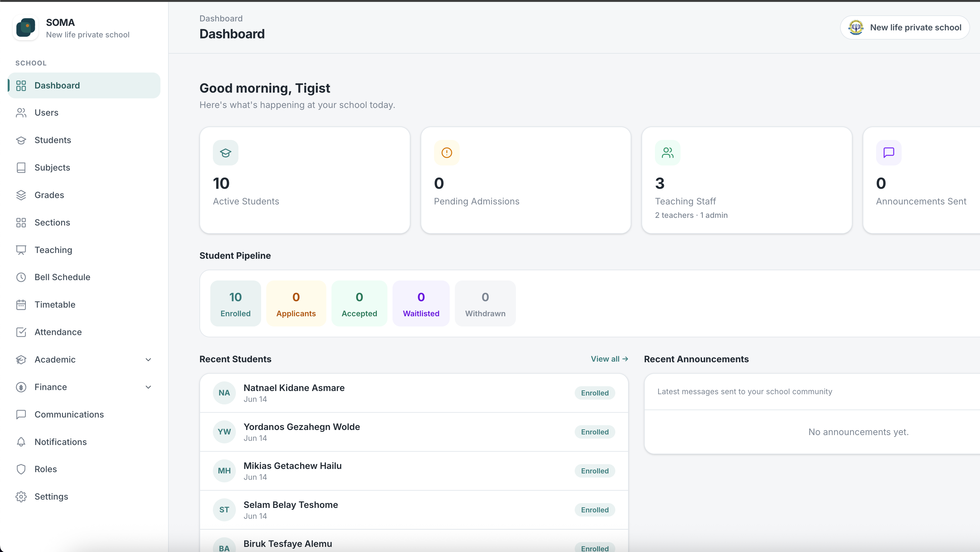Screen dimensions: 980x552
Task: Click the Timetable calendar icon
Action: tap(21, 305)
